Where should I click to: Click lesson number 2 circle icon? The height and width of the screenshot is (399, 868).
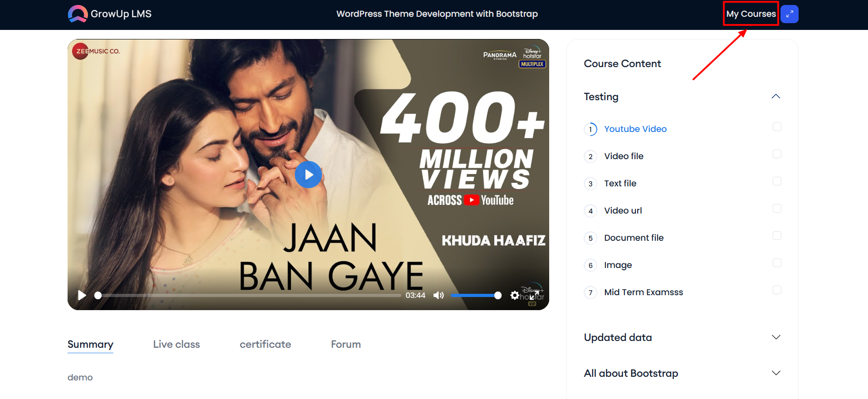coord(590,156)
